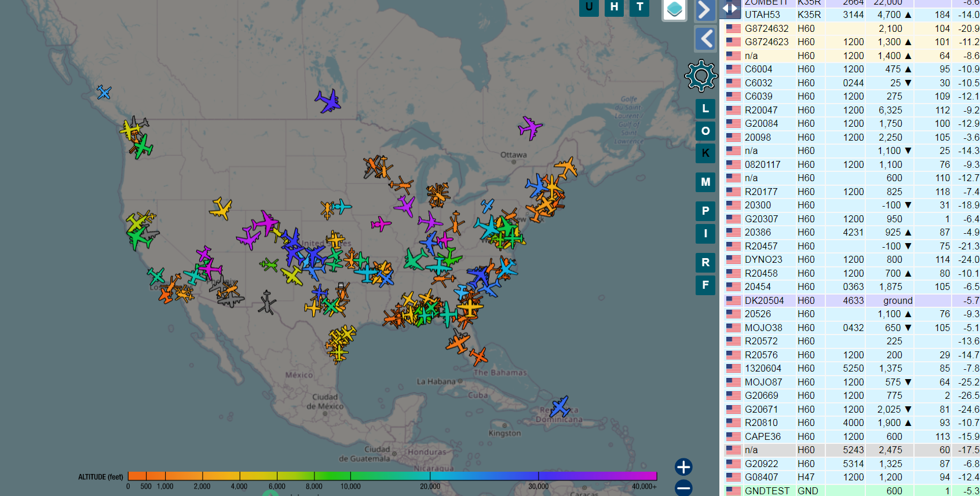
Task: Select the UTAH53 aircraft row
Action: pos(851,14)
